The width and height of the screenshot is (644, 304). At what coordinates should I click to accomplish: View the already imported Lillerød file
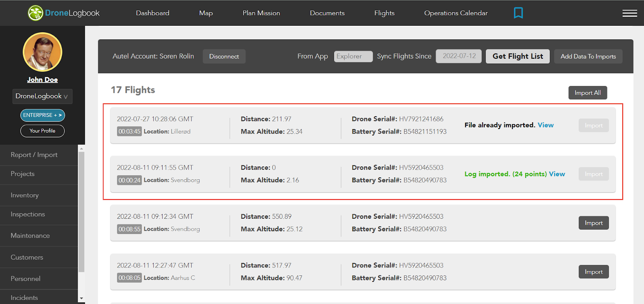[546, 125]
